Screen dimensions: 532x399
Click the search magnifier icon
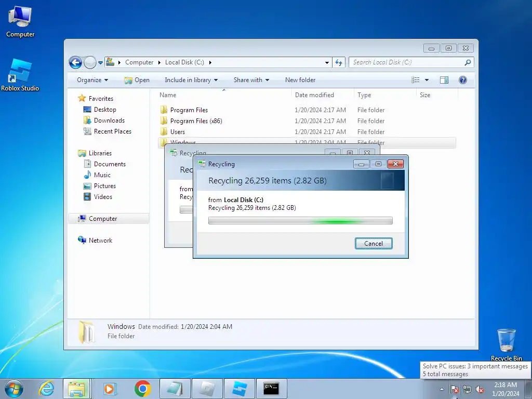[468, 62]
